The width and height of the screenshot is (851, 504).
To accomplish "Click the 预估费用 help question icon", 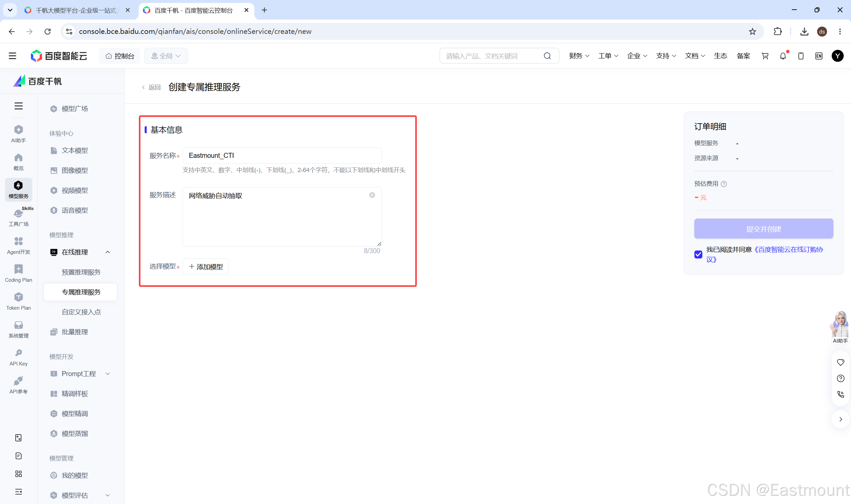I will tap(724, 184).
